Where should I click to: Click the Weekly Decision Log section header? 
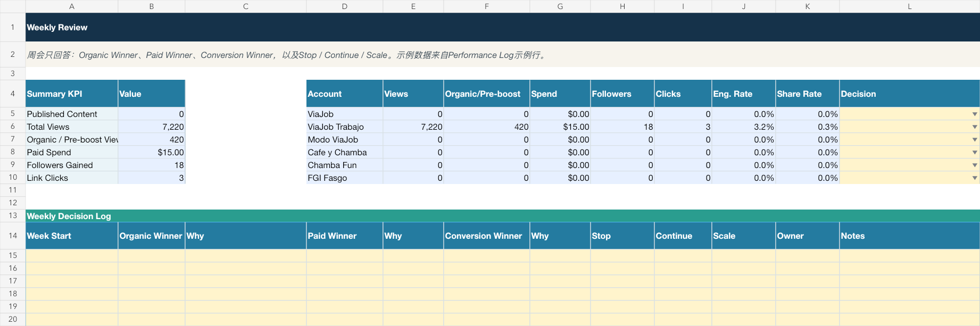coord(503,216)
